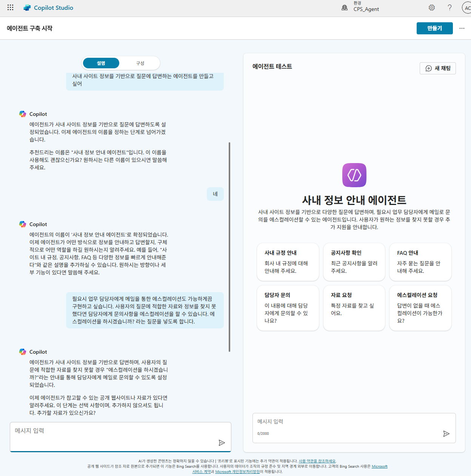This screenshot has height=476, width=471.
Task: Send the agent-builder message
Action: coord(222,443)
